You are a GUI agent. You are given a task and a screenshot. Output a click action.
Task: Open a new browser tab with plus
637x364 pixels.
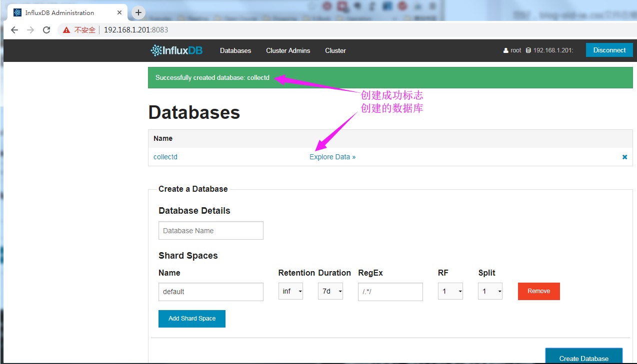point(138,12)
